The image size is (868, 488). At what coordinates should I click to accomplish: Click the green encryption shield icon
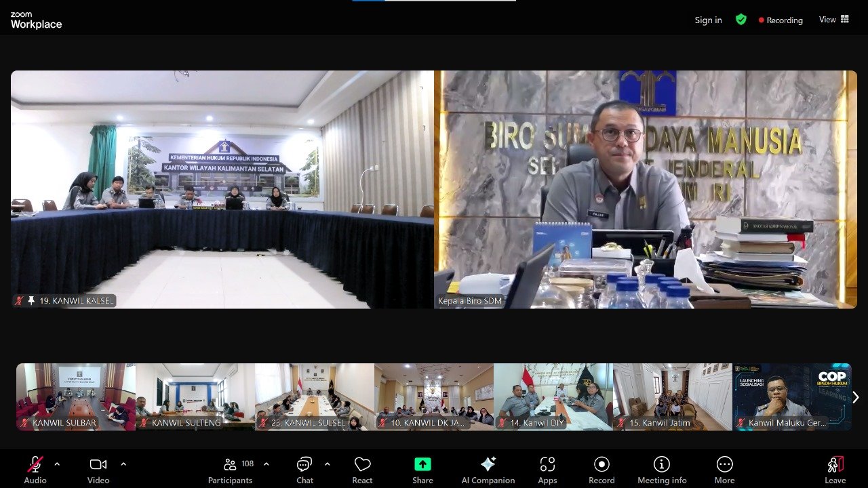point(741,20)
